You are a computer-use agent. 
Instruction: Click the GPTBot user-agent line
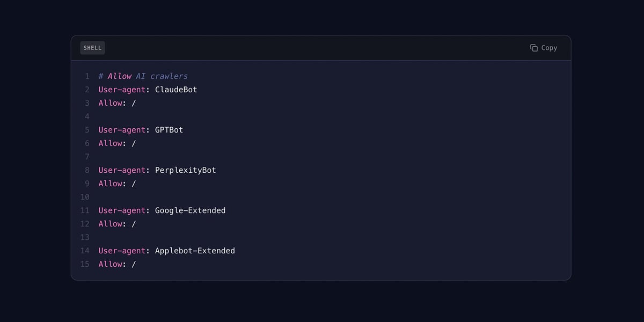[x=140, y=130]
